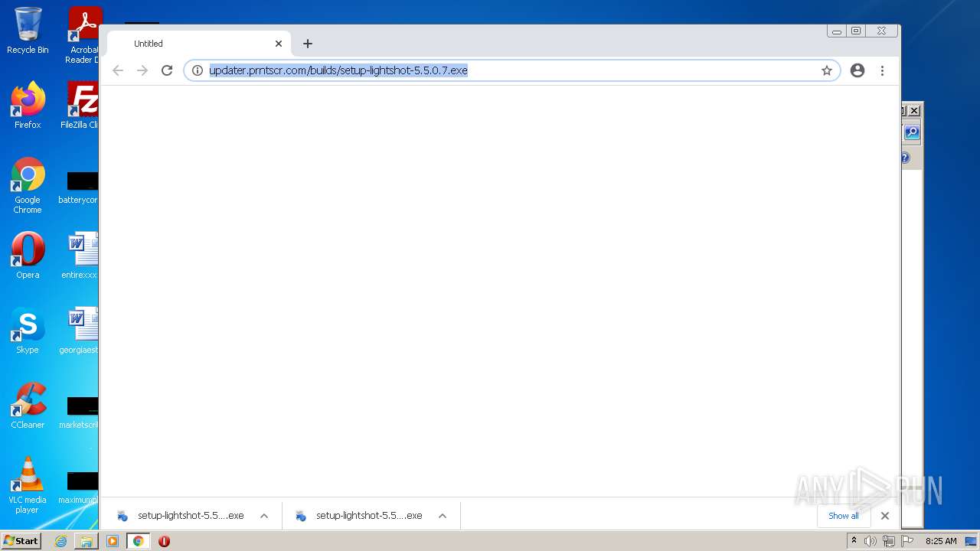Click help icon in background window

pyautogui.click(x=905, y=158)
